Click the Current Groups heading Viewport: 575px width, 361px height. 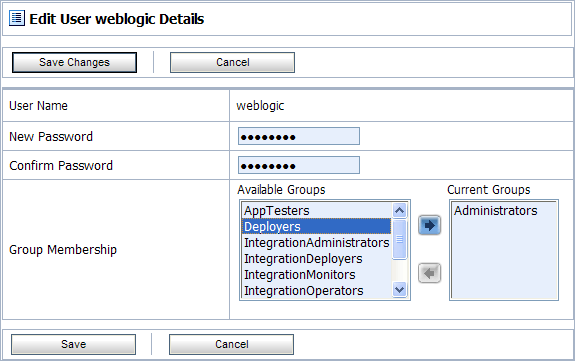click(x=488, y=189)
